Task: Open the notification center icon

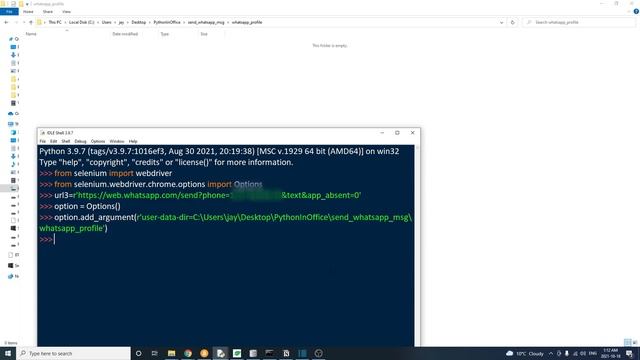Action: (x=629, y=353)
